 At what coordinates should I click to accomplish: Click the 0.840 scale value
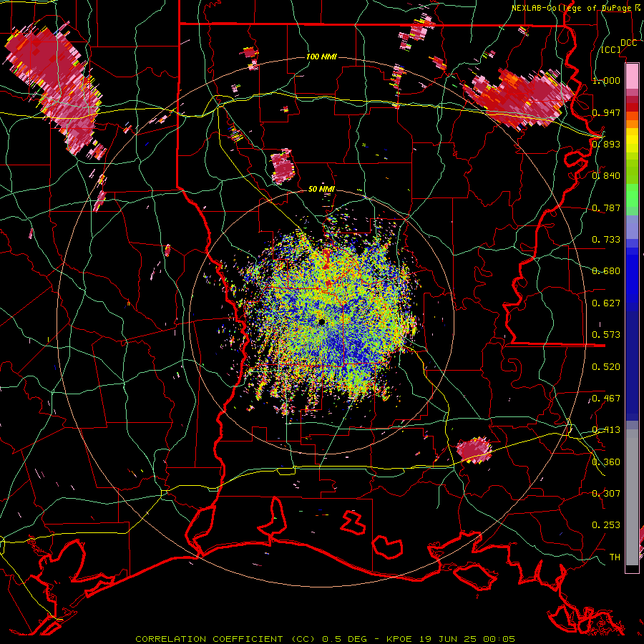[x=606, y=176]
